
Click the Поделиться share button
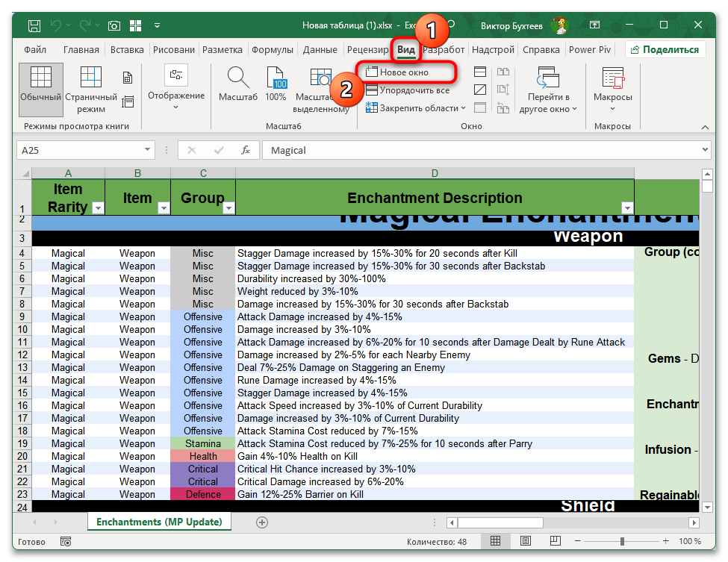[665, 50]
